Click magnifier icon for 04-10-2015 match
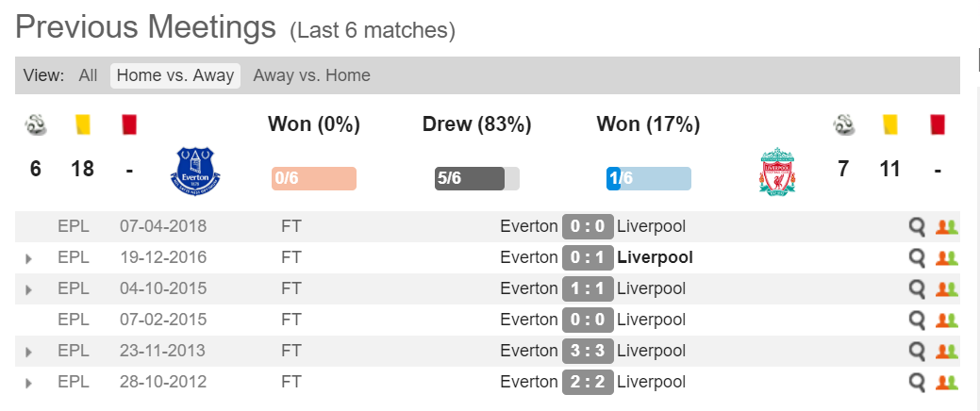Viewport: 980px width, 411px height. coord(917,289)
